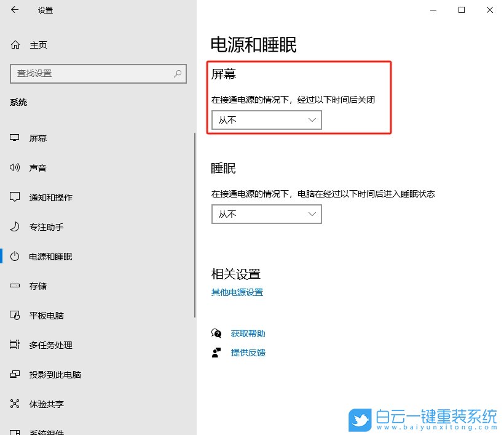Click the back arrow at top left
The image size is (504, 435).
[14, 10]
